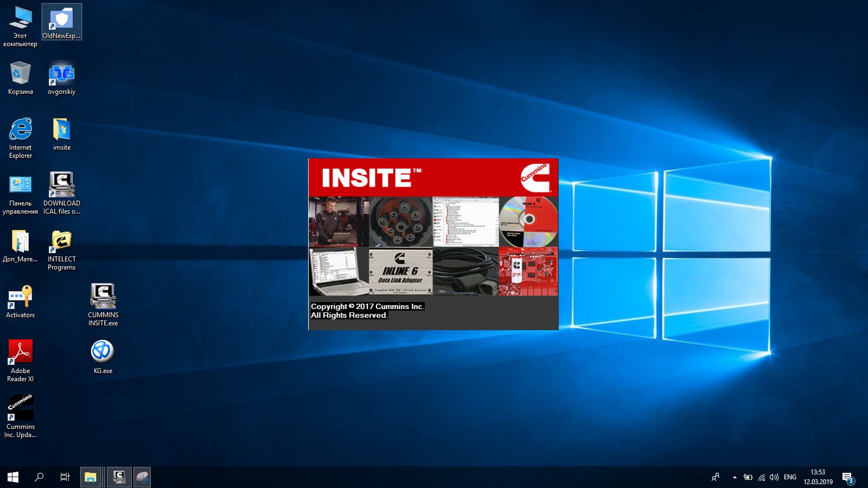
Task: Select the Cummins Inc. Update shortcut icon
Action: click(x=20, y=408)
